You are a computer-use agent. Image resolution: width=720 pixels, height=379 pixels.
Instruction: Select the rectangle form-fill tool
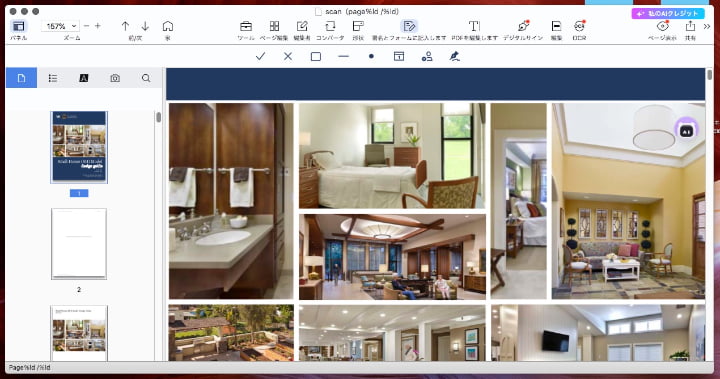tap(315, 57)
